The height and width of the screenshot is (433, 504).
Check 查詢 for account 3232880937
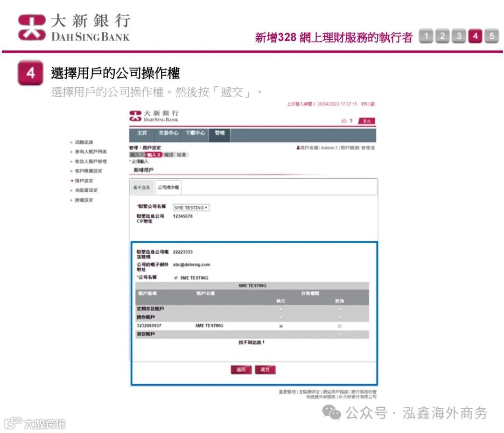pyautogui.click(x=339, y=326)
